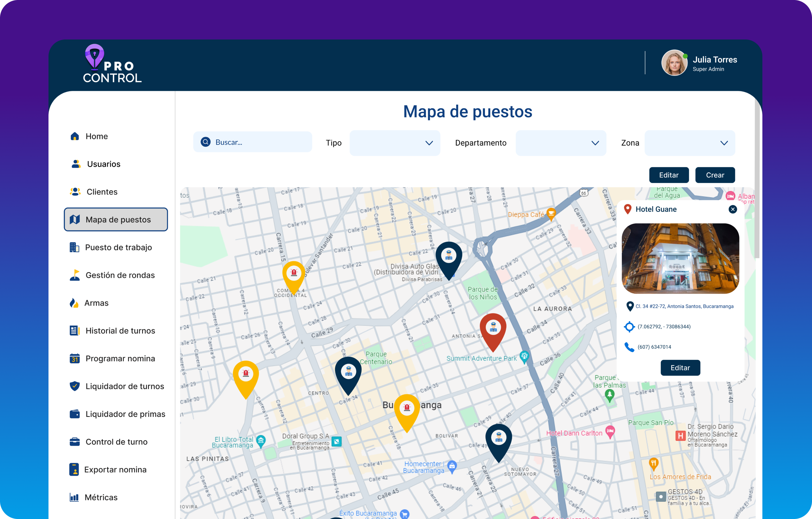The width and height of the screenshot is (812, 519).
Task: Click the Liquidador de primas wallet icon
Action: [74, 414]
